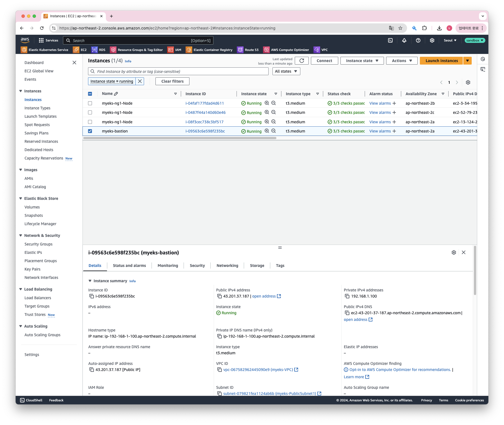
Task: Collapse the Instances sidebar section
Action: 21,91
